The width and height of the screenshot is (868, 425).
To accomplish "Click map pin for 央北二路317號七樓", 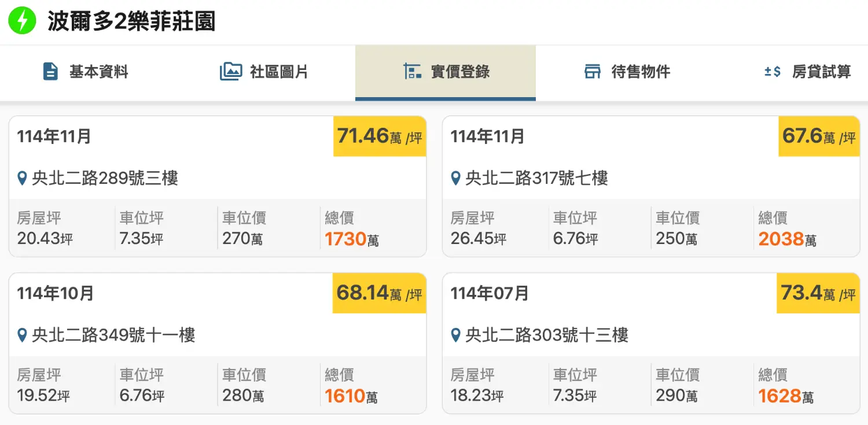I will pos(456,178).
